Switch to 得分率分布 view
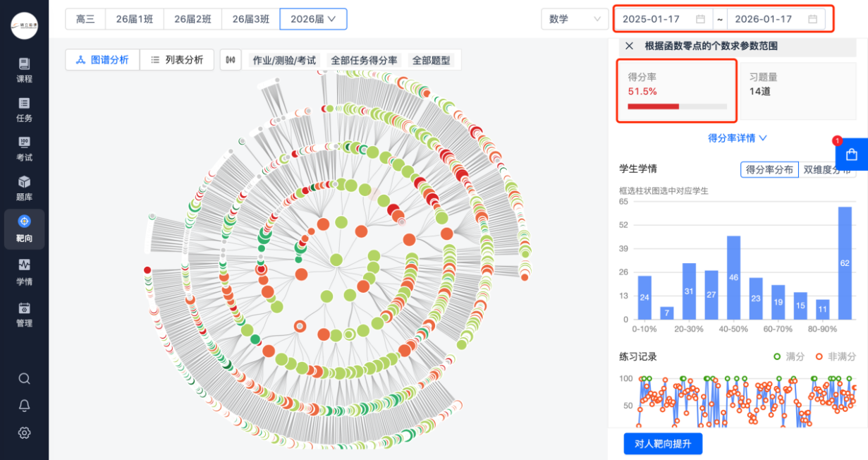Viewport: 868px width, 460px height. click(769, 169)
